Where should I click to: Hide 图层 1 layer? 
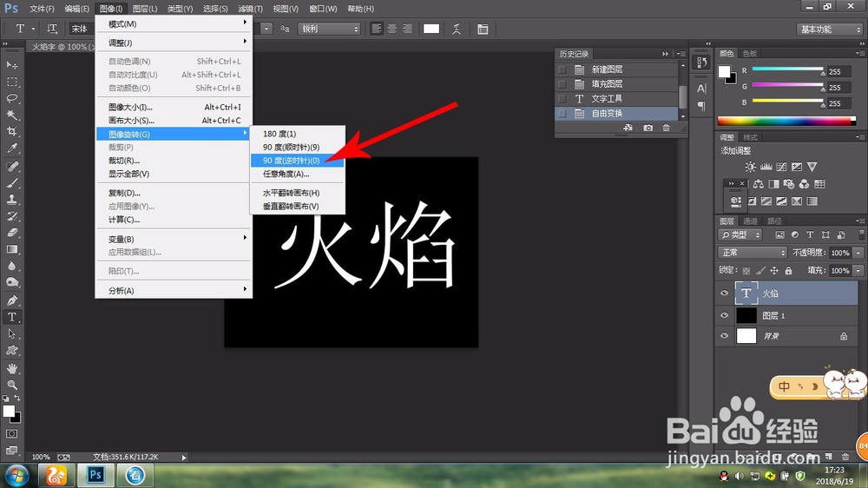724,316
